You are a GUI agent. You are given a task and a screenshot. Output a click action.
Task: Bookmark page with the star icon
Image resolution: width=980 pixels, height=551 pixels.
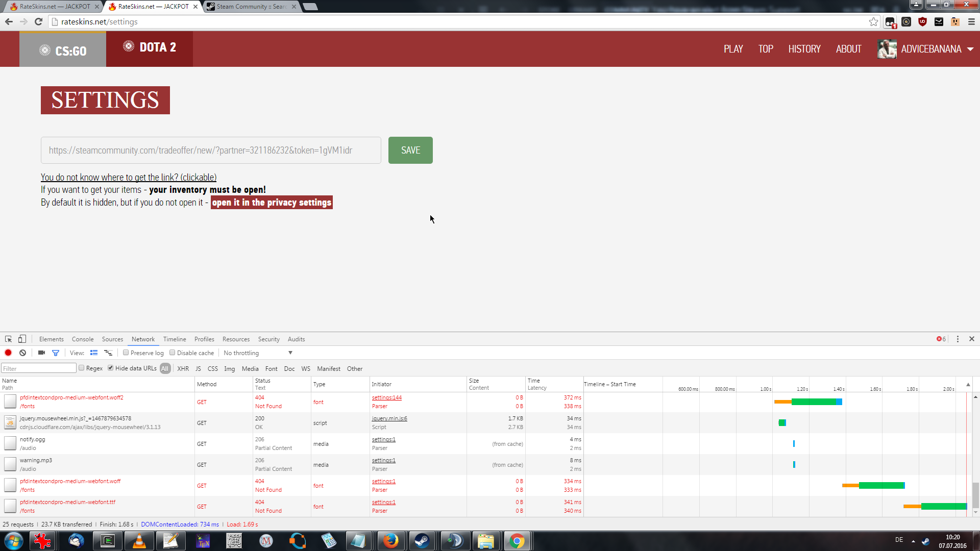click(x=873, y=21)
